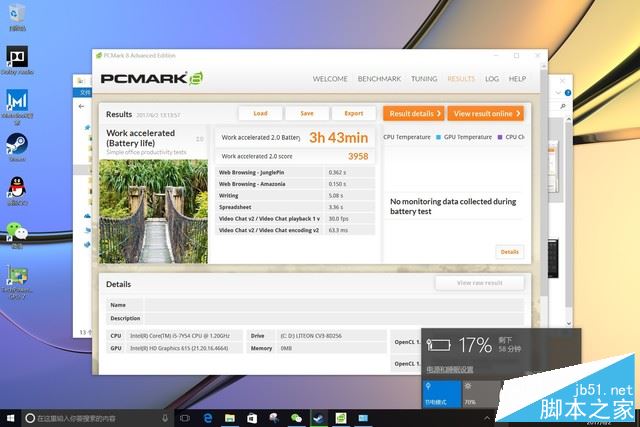
Task: Open Result details
Action: (x=413, y=113)
